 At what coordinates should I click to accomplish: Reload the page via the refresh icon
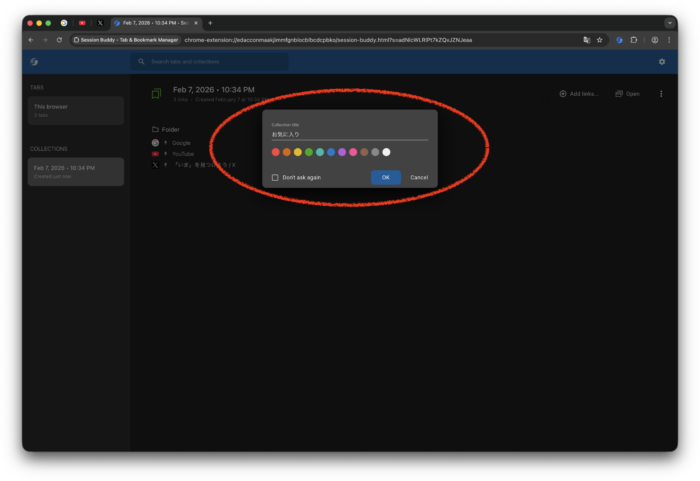pos(59,40)
